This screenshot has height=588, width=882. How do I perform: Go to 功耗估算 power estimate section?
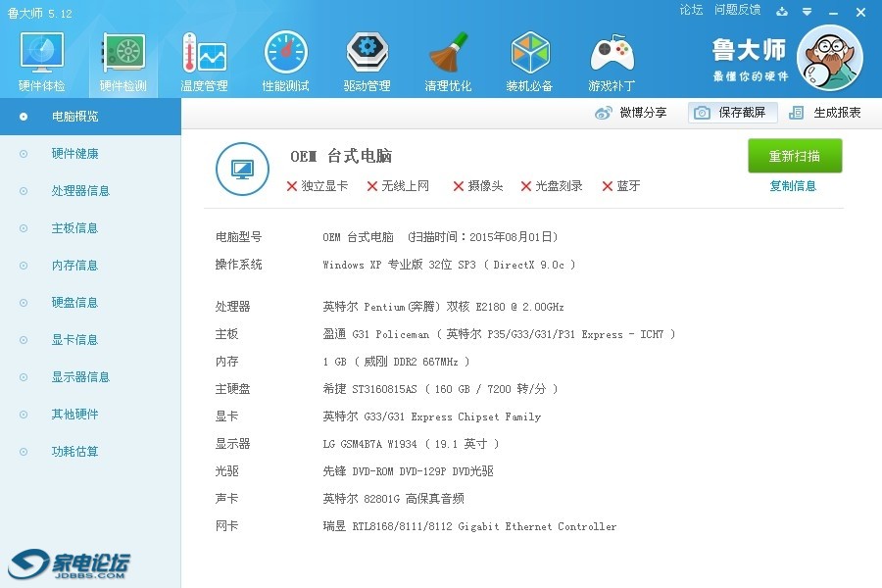74,452
